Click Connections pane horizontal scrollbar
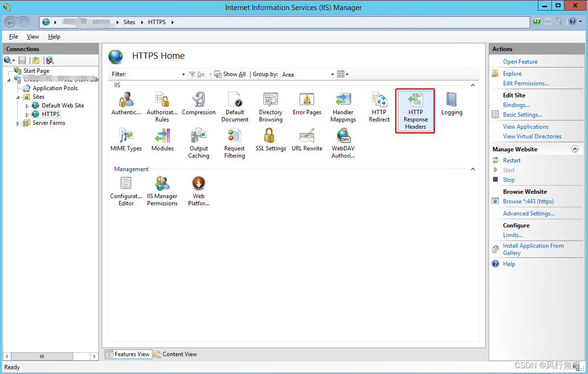The image size is (588, 374). [51, 356]
